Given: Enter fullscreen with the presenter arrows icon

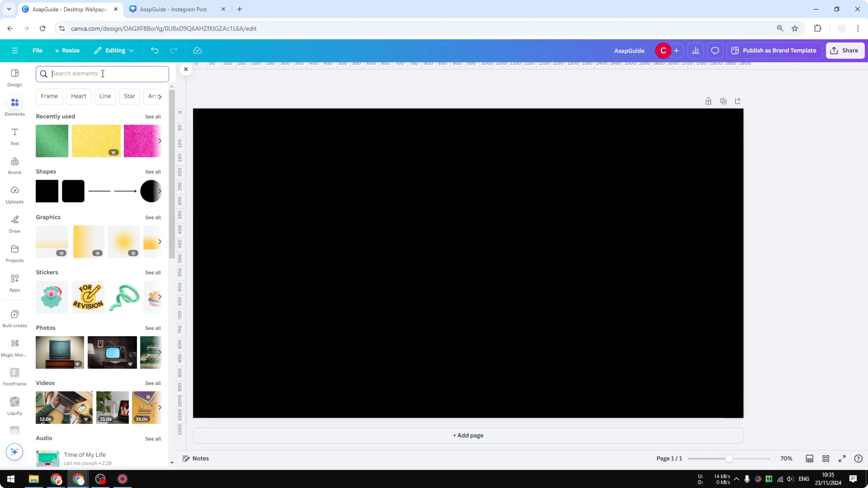Looking at the screenshot, I should (x=842, y=458).
